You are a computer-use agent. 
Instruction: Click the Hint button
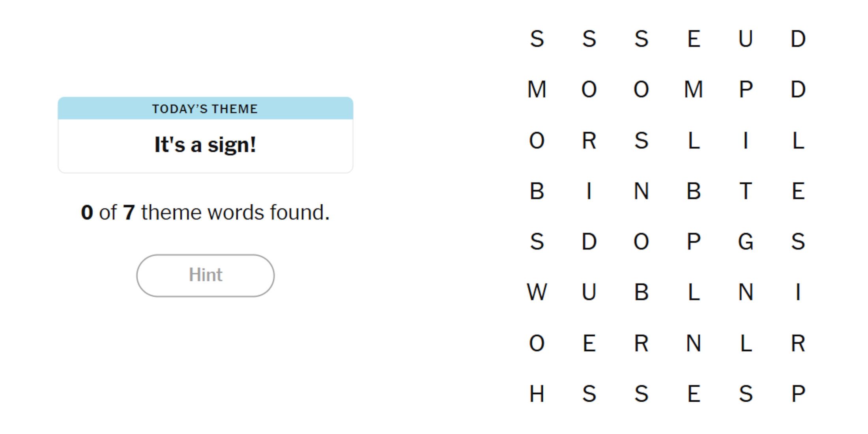coord(205,275)
